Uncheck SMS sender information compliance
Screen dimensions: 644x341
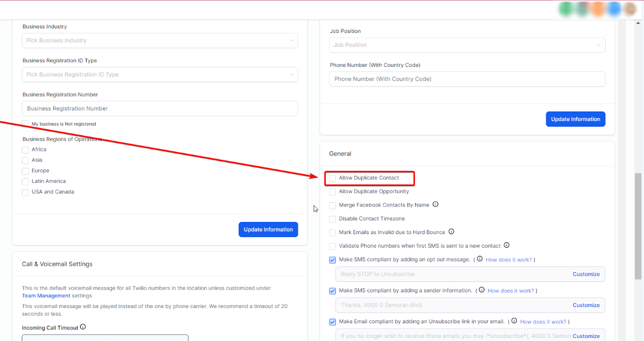(x=332, y=291)
